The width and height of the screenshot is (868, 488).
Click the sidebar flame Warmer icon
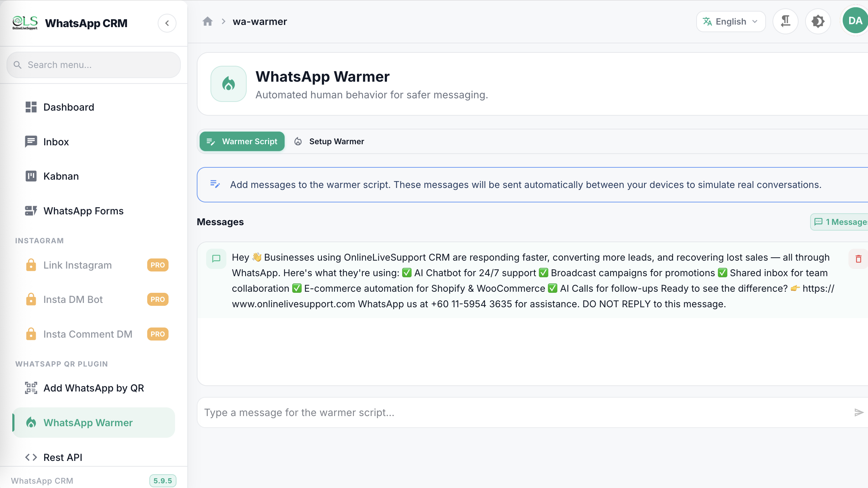[31, 422]
